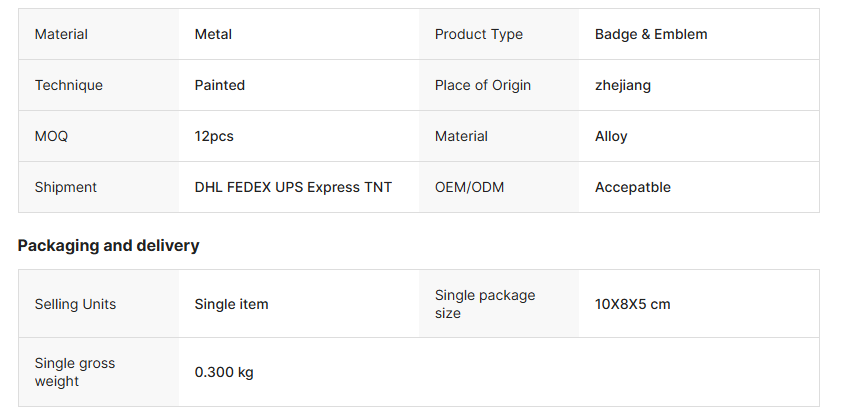The width and height of the screenshot is (842, 419).
Task: Click the "zhejiang" origin value
Action: point(622,85)
